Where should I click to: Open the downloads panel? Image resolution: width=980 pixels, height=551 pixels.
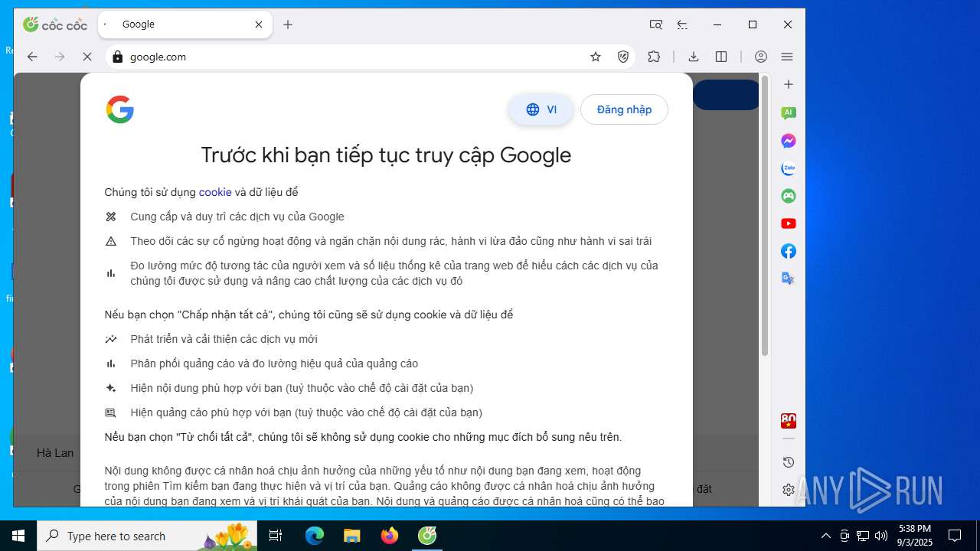pyautogui.click(x=694, y=57)
